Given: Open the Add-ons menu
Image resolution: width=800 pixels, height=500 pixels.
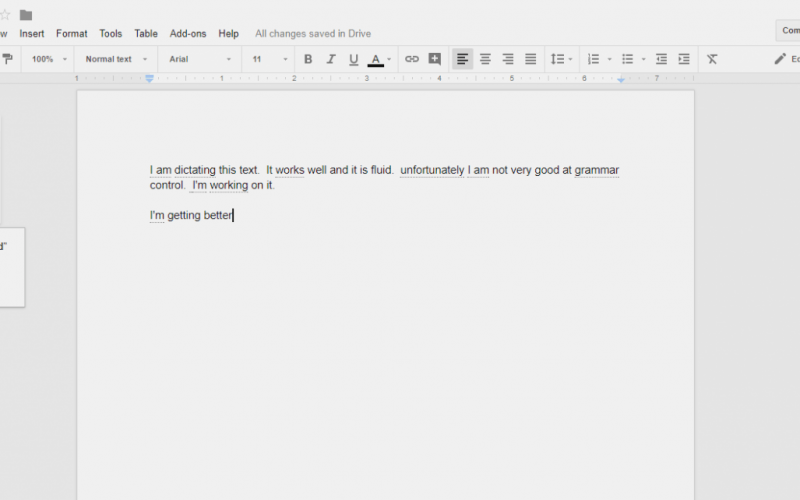Looking at the screenshot, I should tap(188, 34).
